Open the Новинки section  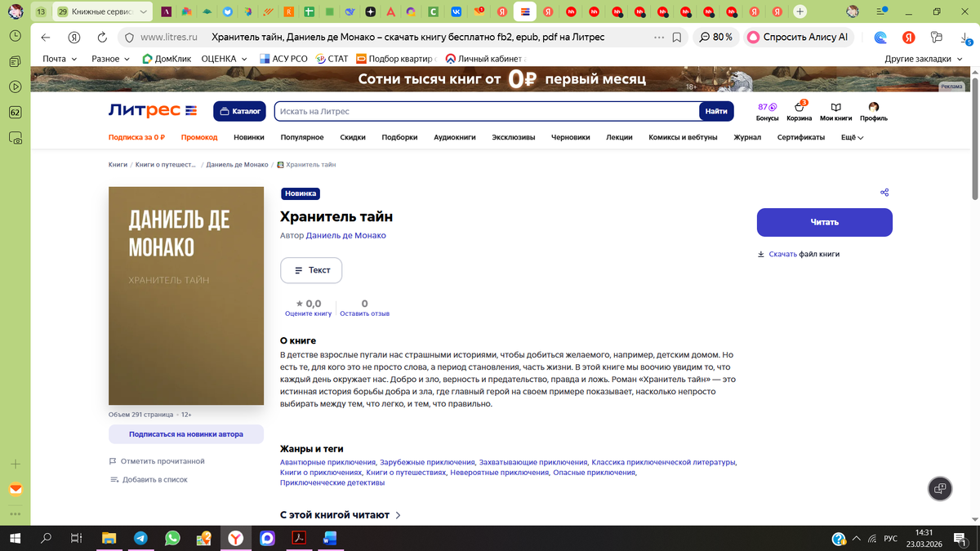249,137
